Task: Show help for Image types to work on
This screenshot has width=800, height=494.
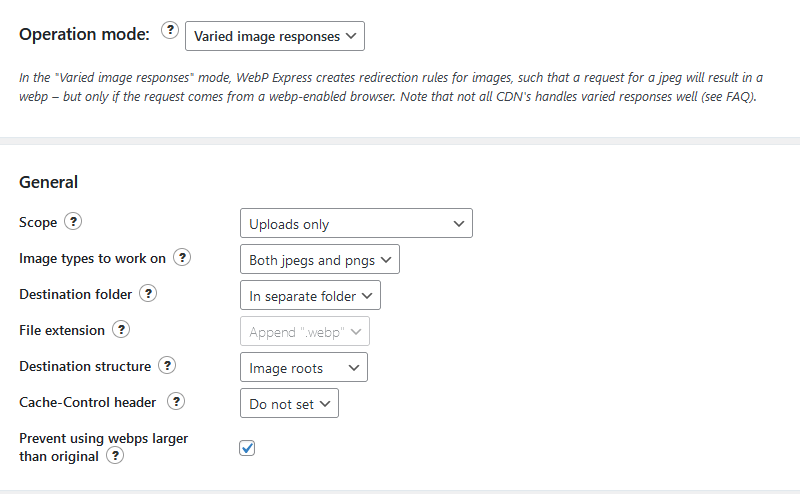Action: (x=182, y=257)
